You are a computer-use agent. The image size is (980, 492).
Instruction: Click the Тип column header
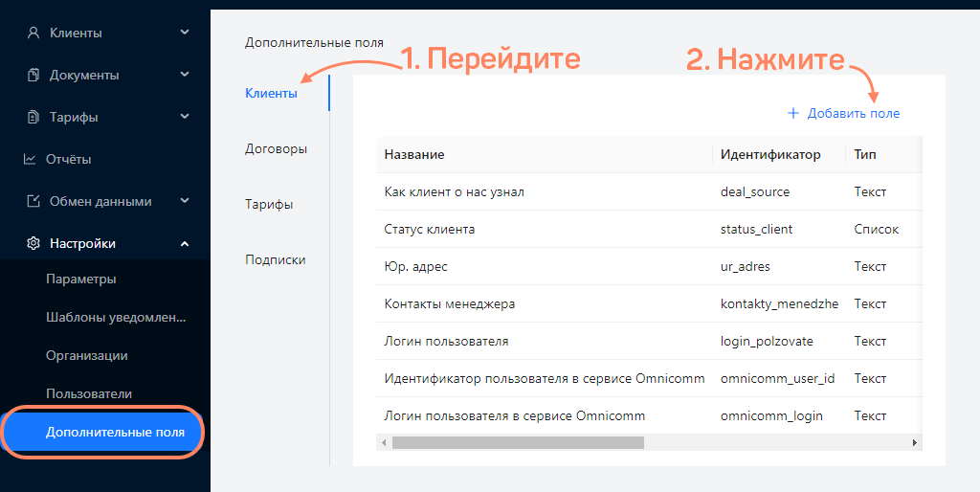click(865, 154)
